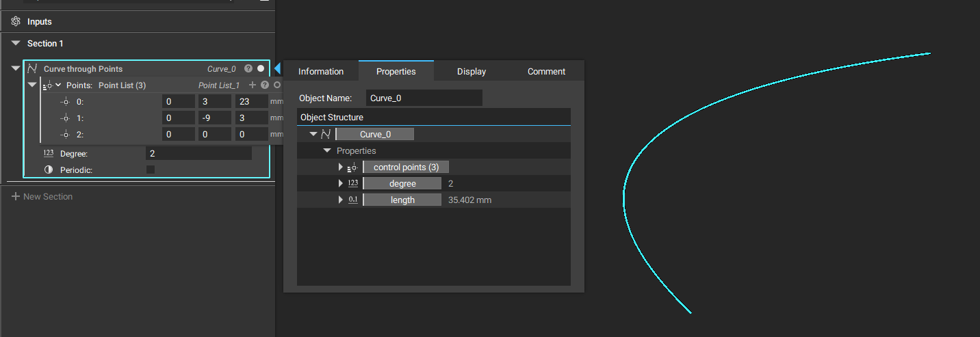Click point 1 Y value -9

click(215, 118)
